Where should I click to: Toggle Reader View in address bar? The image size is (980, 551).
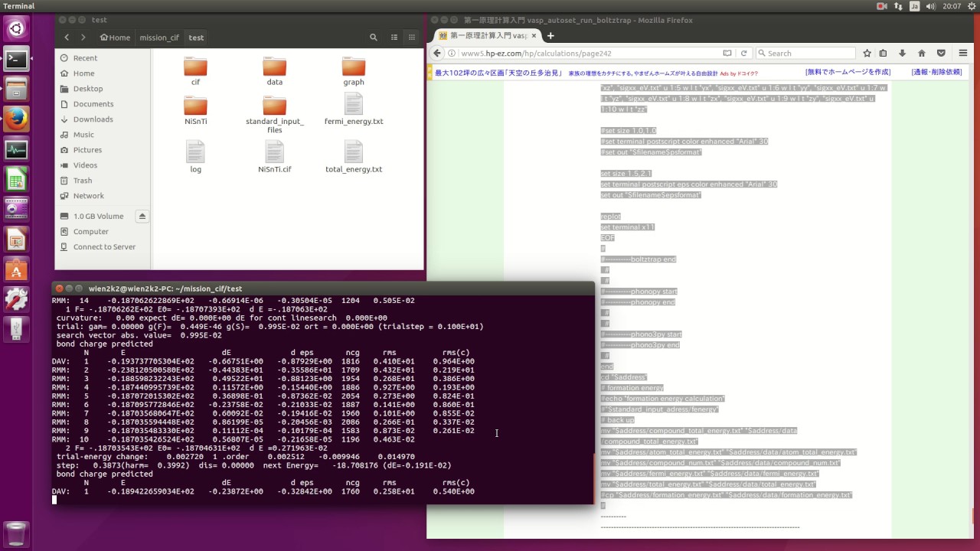coord(727,54)
